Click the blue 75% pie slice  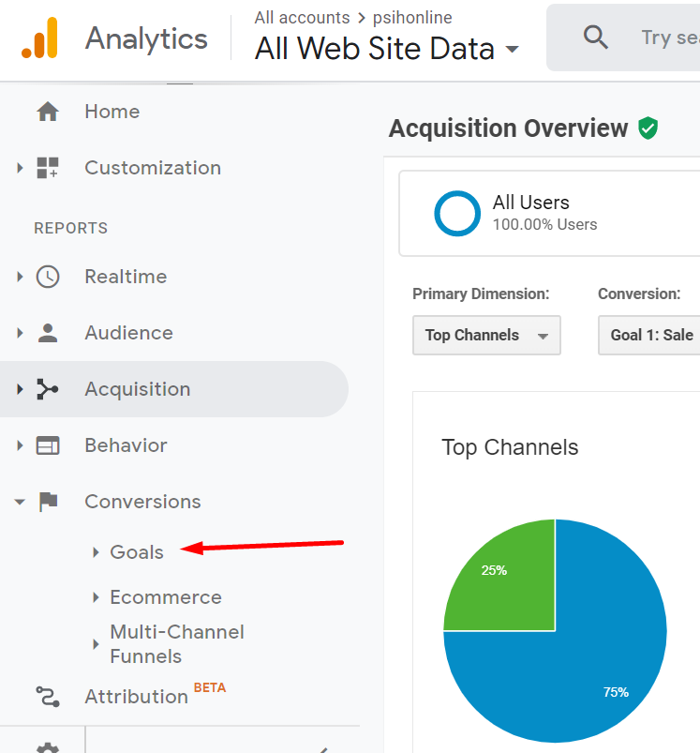tap(600, 656)
